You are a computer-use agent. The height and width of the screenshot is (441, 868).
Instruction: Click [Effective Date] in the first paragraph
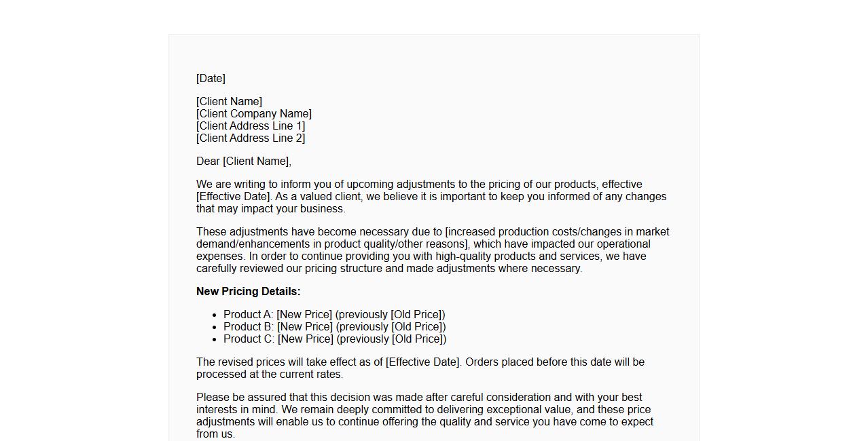[234, 197]
